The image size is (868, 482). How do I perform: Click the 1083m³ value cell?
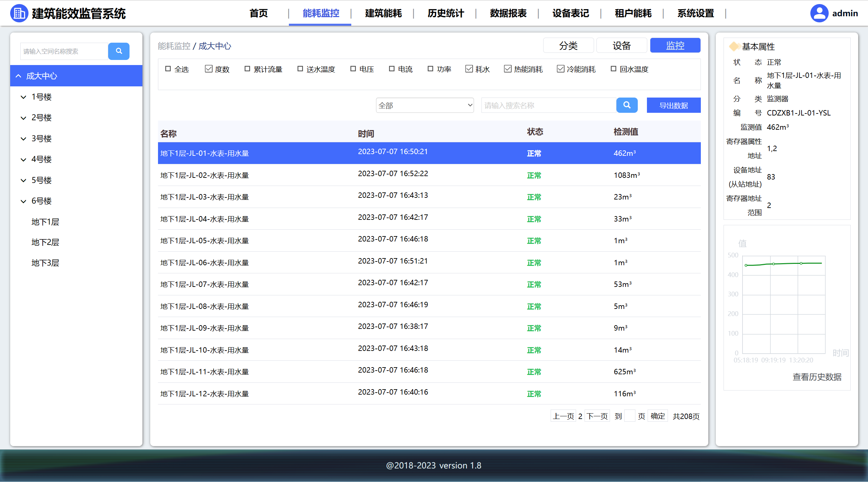click(627, 175)
